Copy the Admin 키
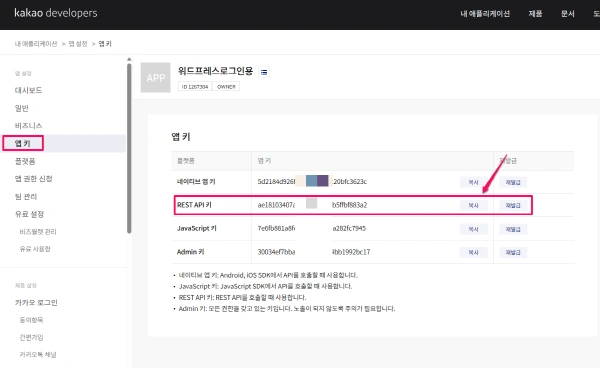Image resolution: width=600 pixels, height=368 pixels. coord(473,252)
